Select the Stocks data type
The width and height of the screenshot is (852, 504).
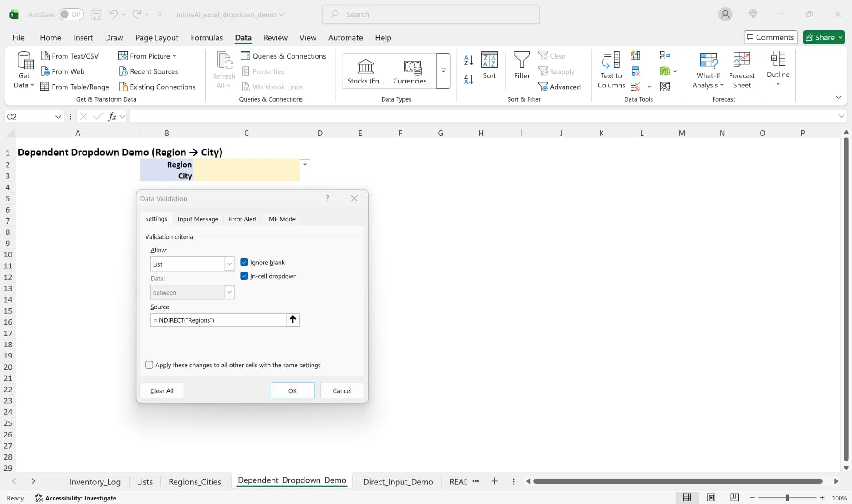(x=365, y=70)
